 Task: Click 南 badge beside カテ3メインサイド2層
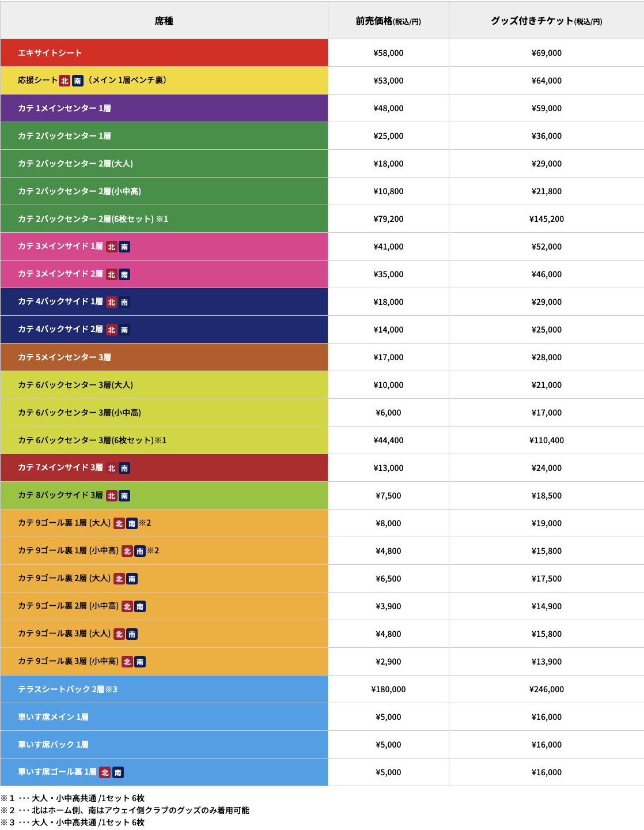point(124,274)
